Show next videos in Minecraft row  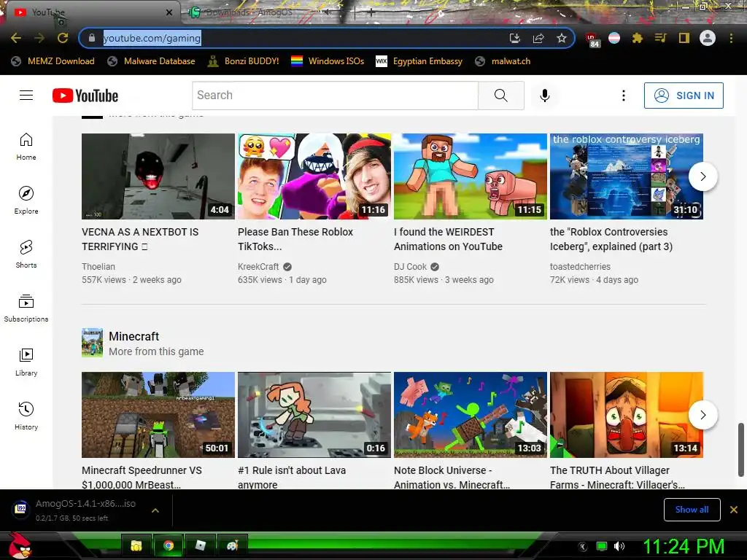(x=703, y=415)
